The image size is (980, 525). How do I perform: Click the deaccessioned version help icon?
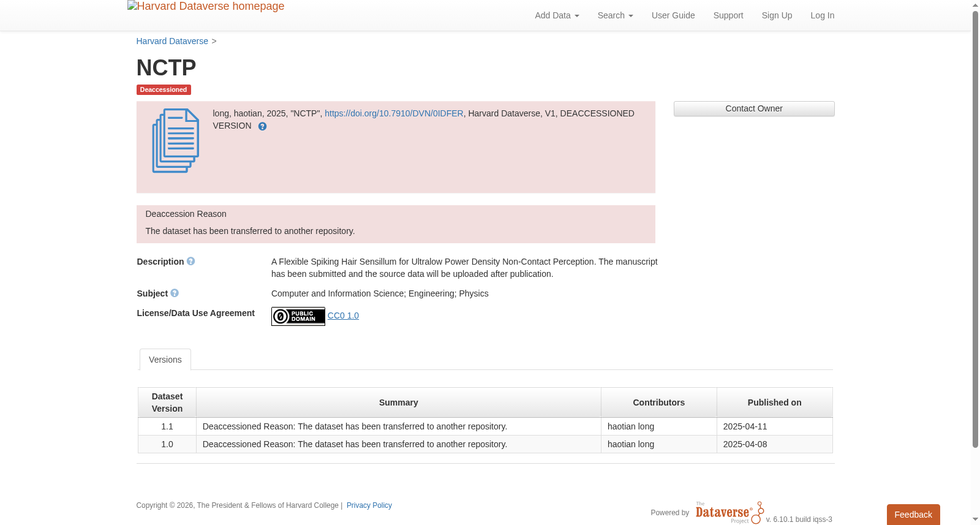point(262,126)
